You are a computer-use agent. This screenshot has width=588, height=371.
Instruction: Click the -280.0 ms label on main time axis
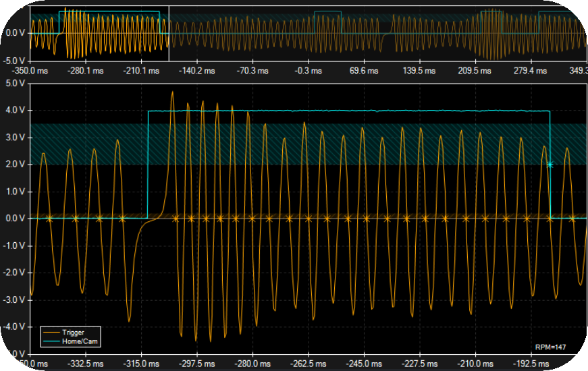point(252,363)
